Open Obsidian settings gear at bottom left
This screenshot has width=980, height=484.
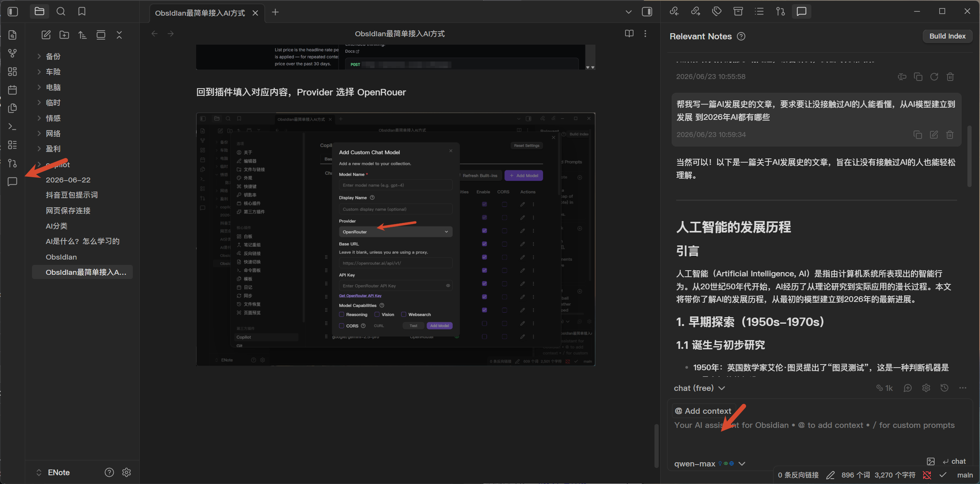(127, 473)
